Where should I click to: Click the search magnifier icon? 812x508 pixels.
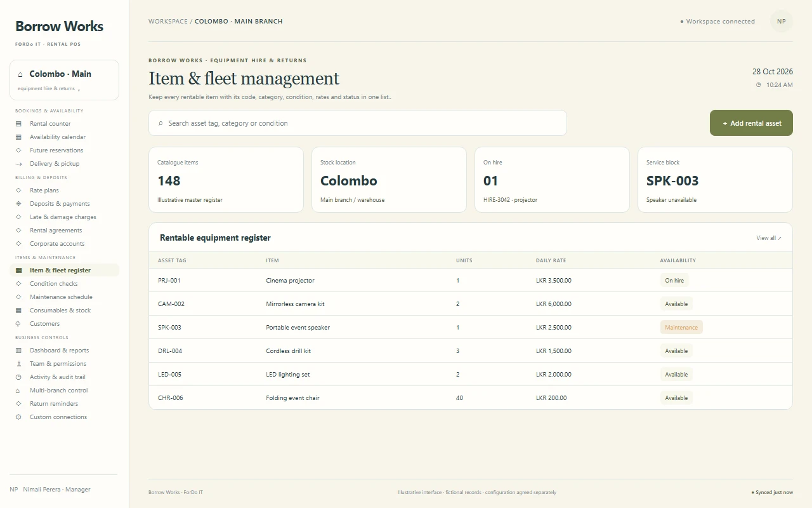pyautogui.click(x=160, y=123)
